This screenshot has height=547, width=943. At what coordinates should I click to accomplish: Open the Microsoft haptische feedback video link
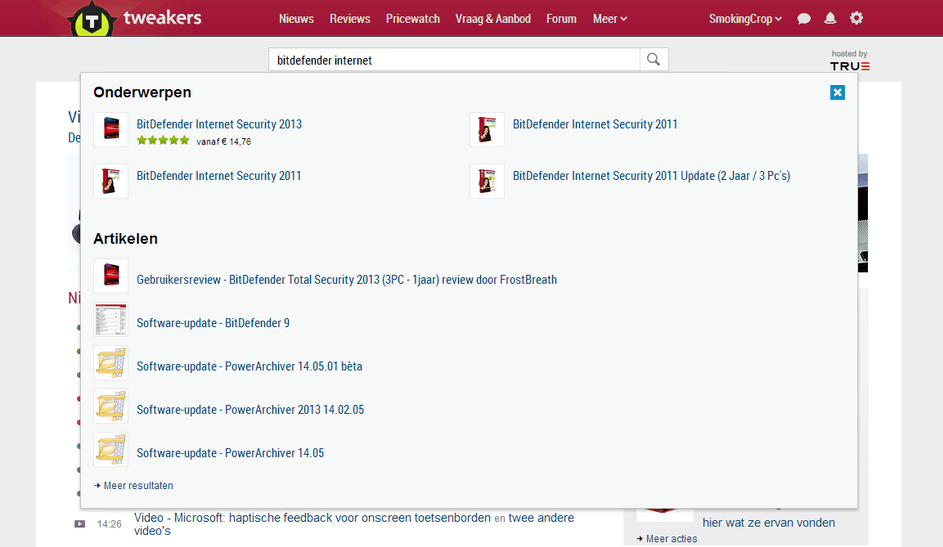coord(312,518)
